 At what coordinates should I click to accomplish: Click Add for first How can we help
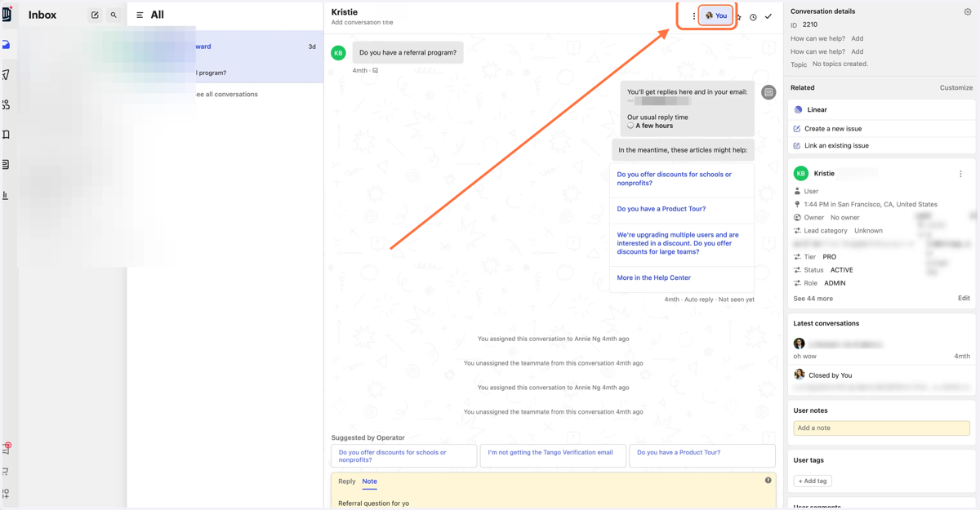[x=857, y=38]
